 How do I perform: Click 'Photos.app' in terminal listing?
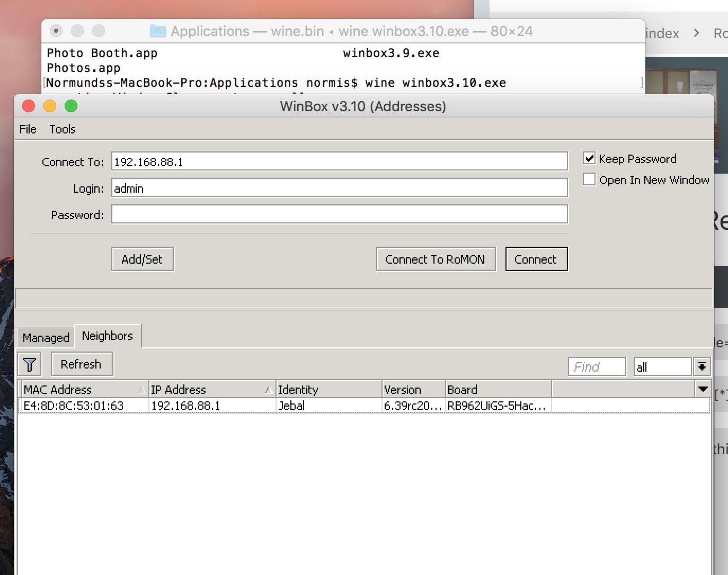pyautogui.click(x=84, y=68)
